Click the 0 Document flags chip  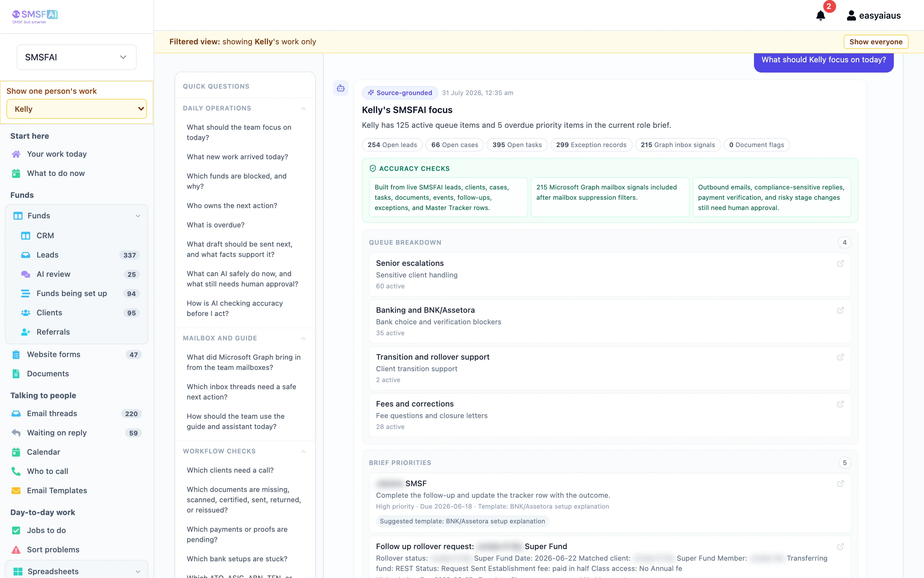tap(757, 145)
